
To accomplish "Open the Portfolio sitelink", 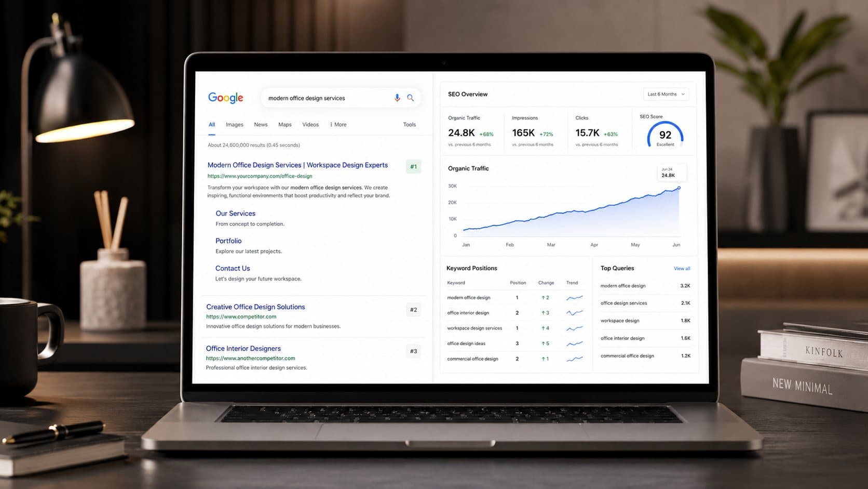I will (x=228, y=241).
